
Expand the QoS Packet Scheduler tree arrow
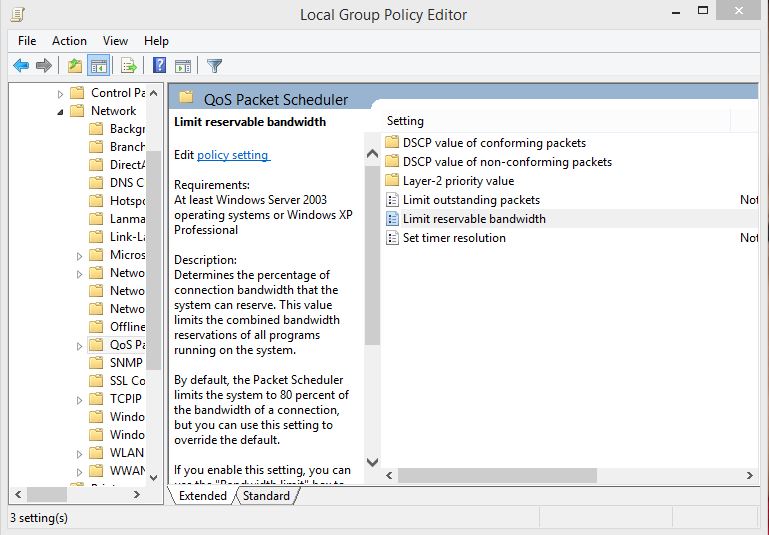79,346
